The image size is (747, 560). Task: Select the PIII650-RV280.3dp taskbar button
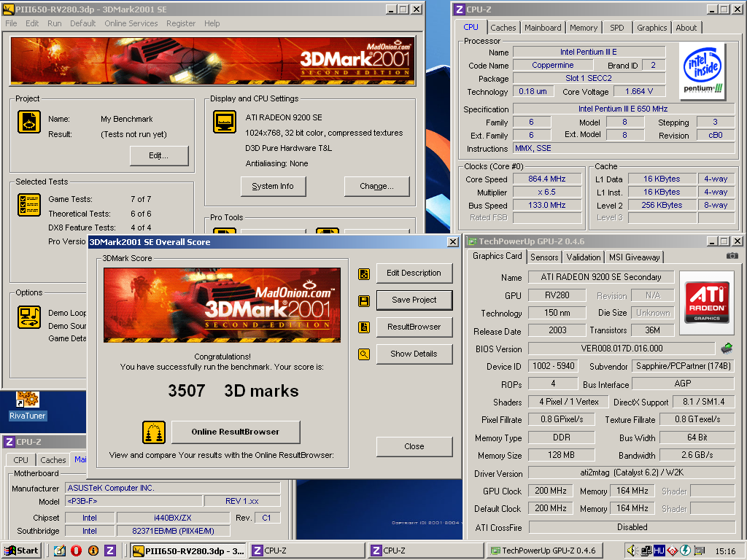point(189,551)
